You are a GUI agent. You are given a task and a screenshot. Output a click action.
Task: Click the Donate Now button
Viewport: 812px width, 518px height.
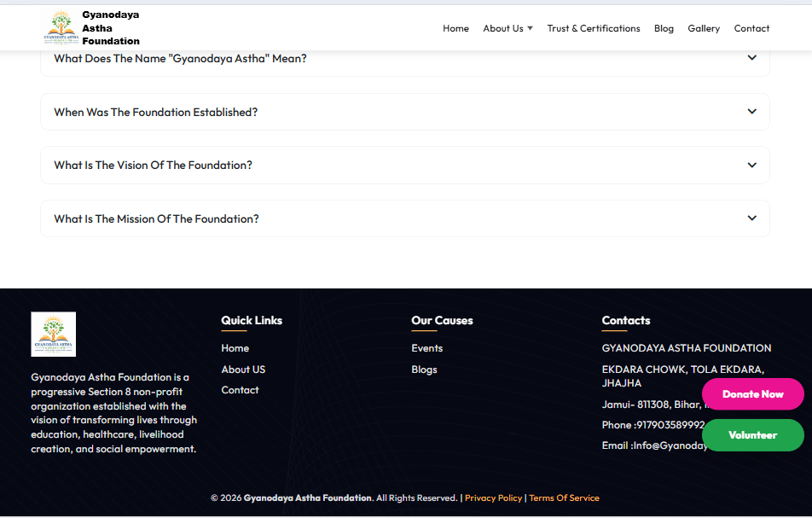pyautogui.click(x=753, y=394)
